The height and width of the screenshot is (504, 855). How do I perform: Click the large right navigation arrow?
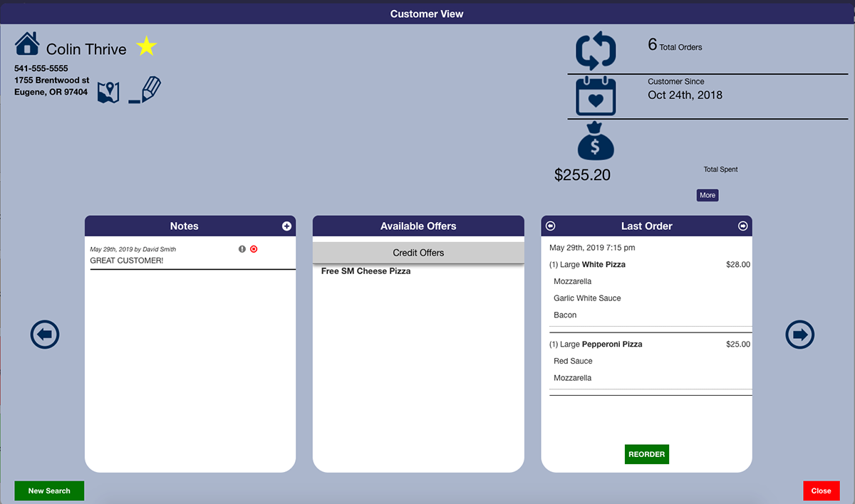pos(799,335)
